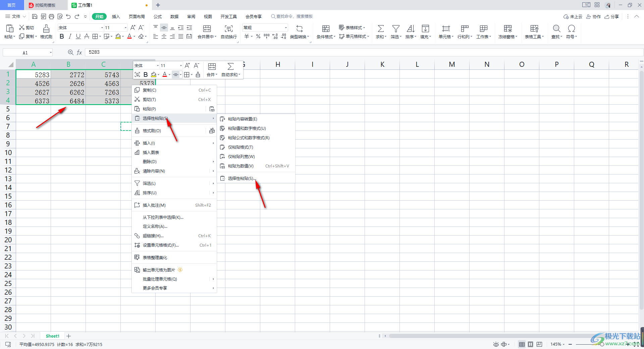This screenshot has width=644, height=349.
Task: Choose 复制(C) in context menu
Action: 174,90
